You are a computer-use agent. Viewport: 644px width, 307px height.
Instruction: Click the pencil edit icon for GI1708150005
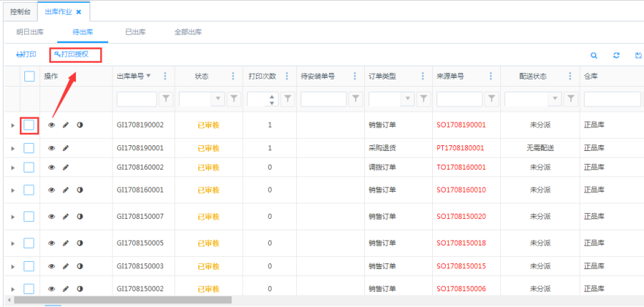click(x=66, y=243)
